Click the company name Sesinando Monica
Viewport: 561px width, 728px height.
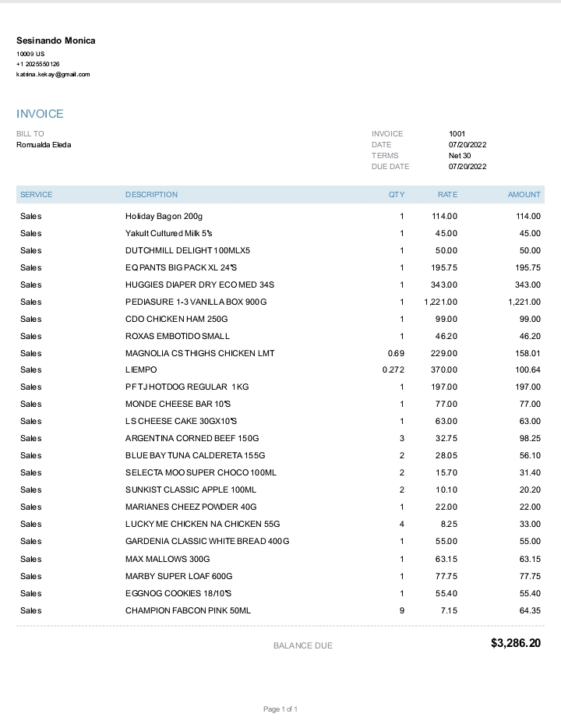[55, 41]
